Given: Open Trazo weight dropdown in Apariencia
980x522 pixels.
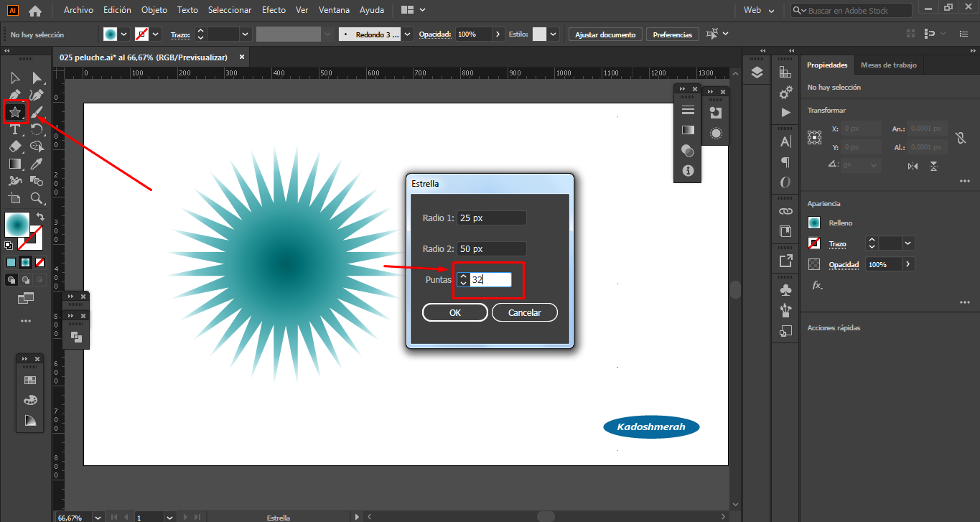Looking at the screenshot, I should [x=909, y=243].
